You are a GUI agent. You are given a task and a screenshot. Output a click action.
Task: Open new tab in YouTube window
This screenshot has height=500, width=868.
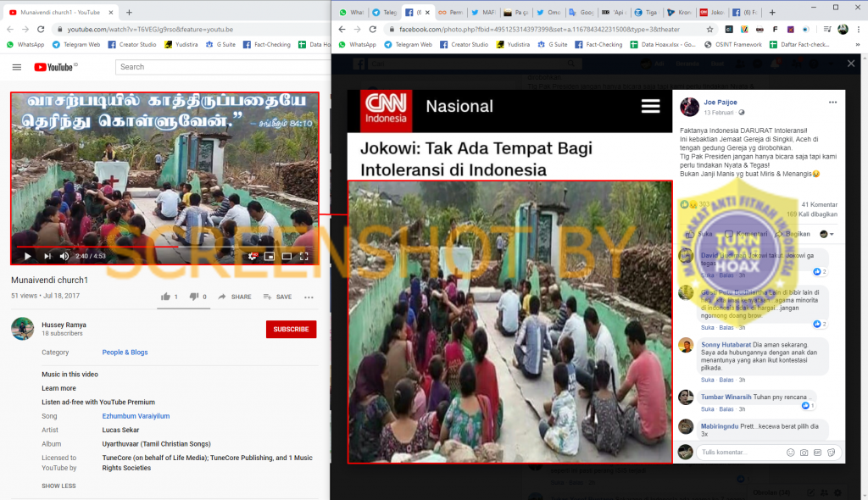[x=129, y=12]
